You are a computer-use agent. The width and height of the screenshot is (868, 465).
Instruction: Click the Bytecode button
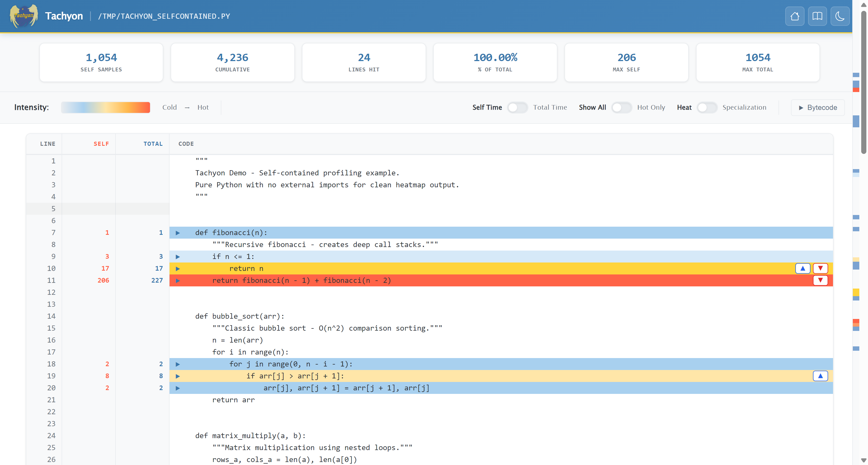pos(818,107)
